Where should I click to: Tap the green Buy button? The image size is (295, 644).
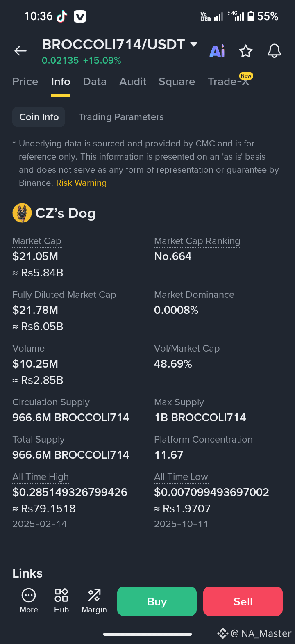(157, 601)
